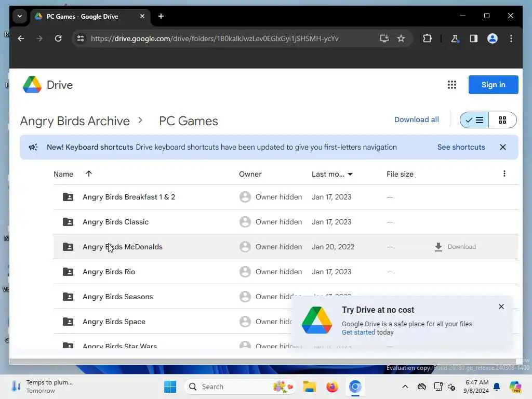This screenshot has height=399, width=532.
Task: Click the Drive logo in the promo popup
Action: (x=316, y=320)
